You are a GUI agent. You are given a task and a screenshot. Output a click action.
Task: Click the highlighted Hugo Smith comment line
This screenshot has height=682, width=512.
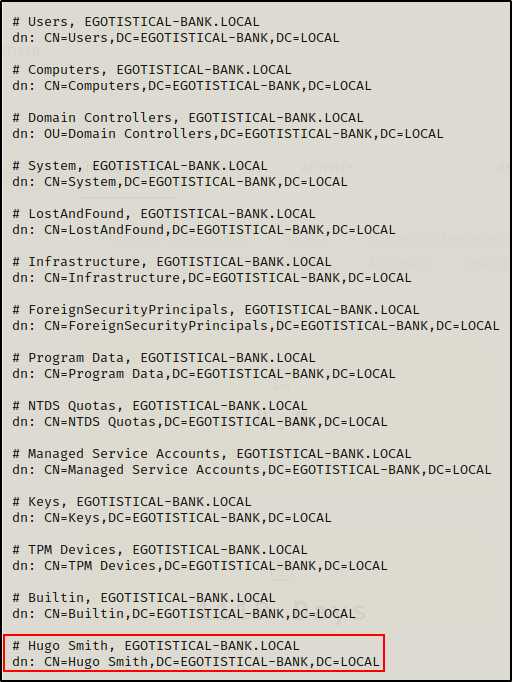pyautogui.click(x=156, y=646)
